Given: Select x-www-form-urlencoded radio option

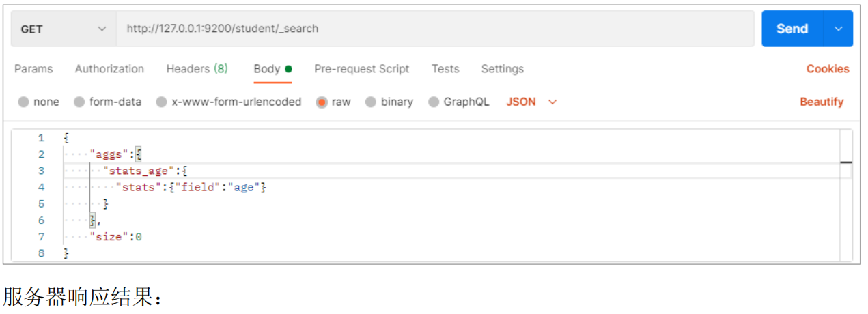Looking at the screenshot, I should (x=161, y=102).
